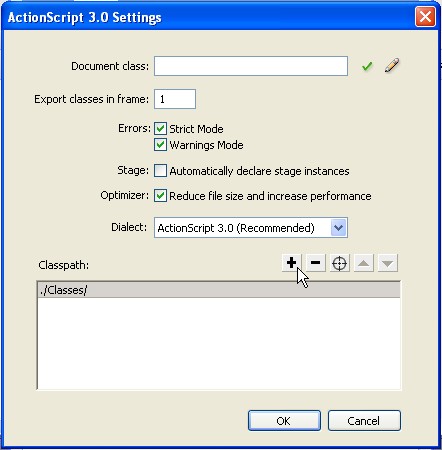
Task: Browse to path with crosshair target icon
Action: point(339,263)
